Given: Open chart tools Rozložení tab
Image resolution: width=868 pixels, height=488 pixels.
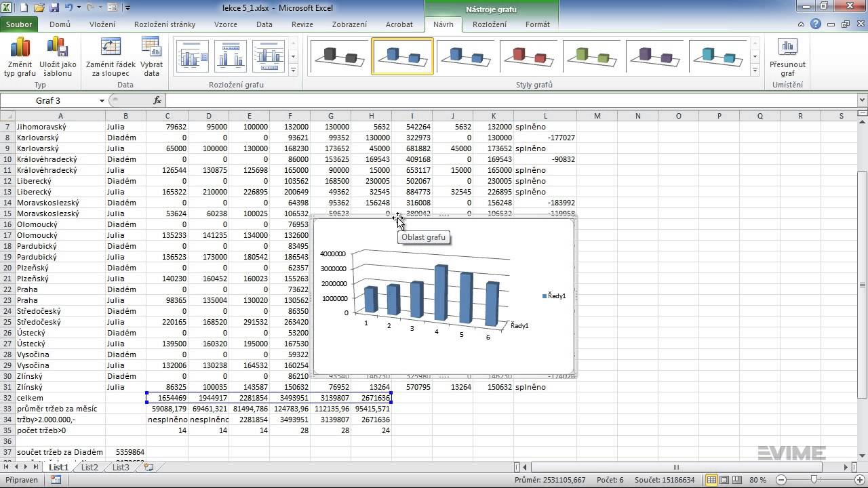Looking at the screenshot, I should coord(490,24).
